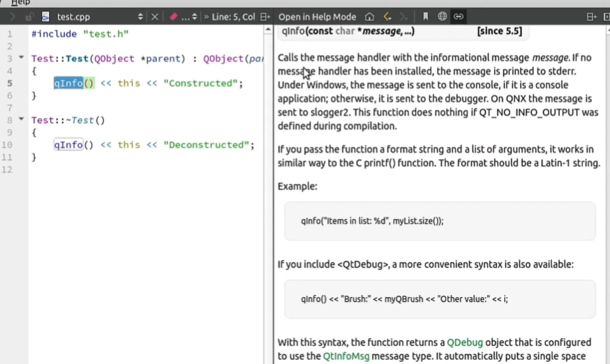The height and width of the screenshot is (364, 610).
Task: Click the split icon at help toolbar right end
Action: (x=591, y=17)
